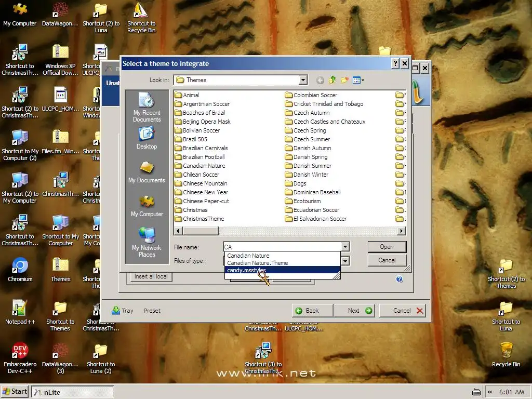Click the file list scroll left arrow
Screen dimensions: 532x399
(x=178, y=231)
